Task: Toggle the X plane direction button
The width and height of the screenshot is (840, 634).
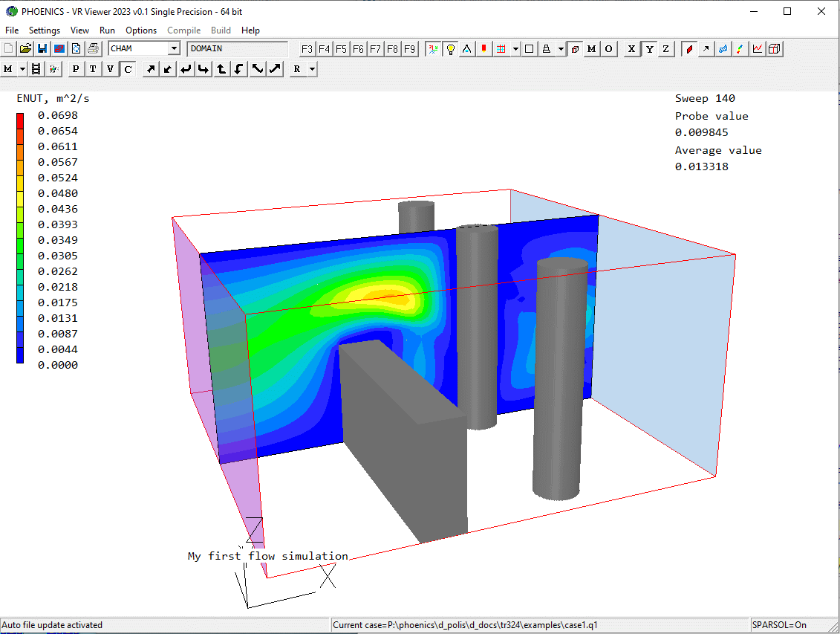Action: coord(631,49)
